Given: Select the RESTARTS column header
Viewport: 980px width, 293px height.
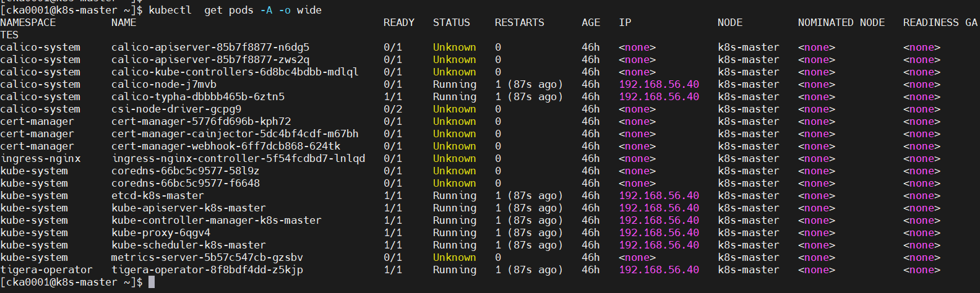Looking at the screenshot, I should 520,22.
